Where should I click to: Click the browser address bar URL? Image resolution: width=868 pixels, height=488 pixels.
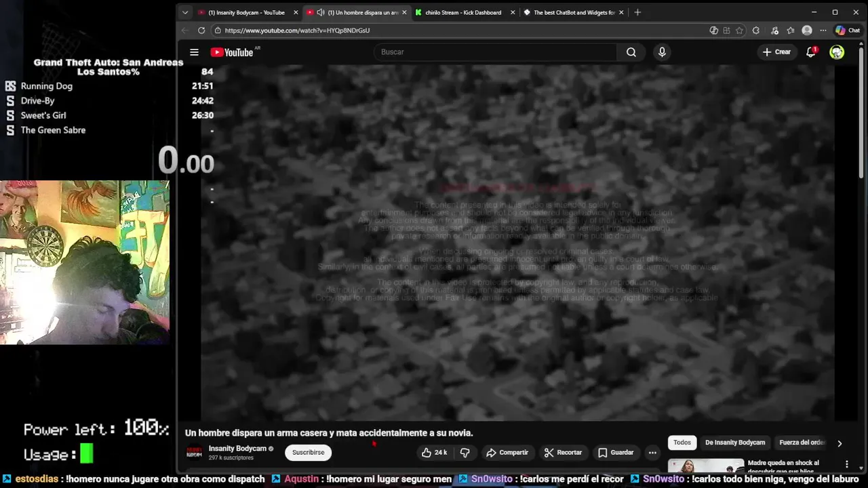297,30
